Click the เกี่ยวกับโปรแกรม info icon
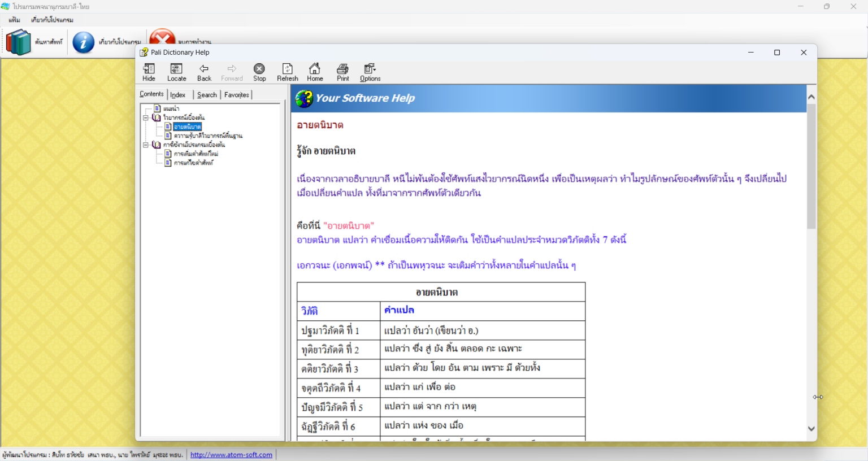 pyautogui.click(x=83, y=41)
